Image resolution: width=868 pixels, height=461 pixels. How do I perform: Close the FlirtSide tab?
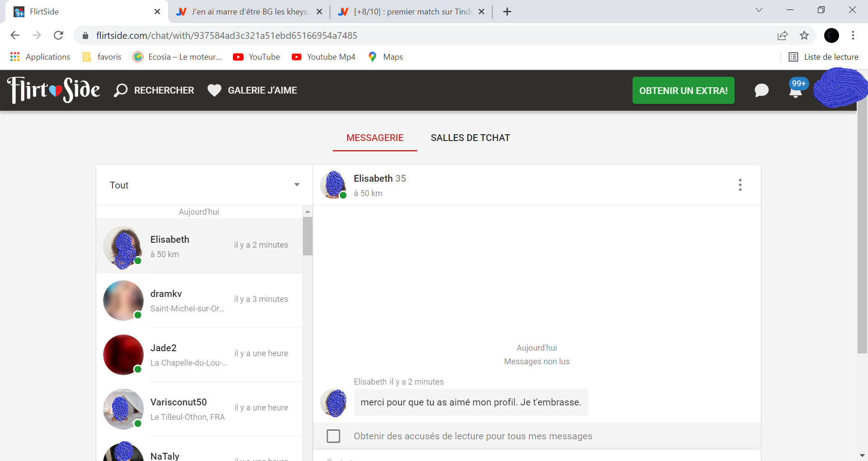click(157, 12)
